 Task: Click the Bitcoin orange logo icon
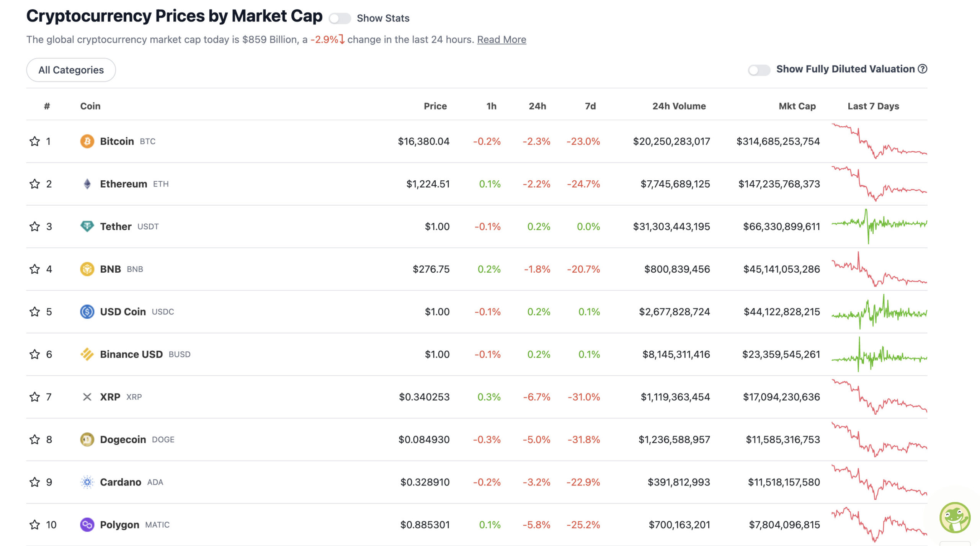click(87, 141)
